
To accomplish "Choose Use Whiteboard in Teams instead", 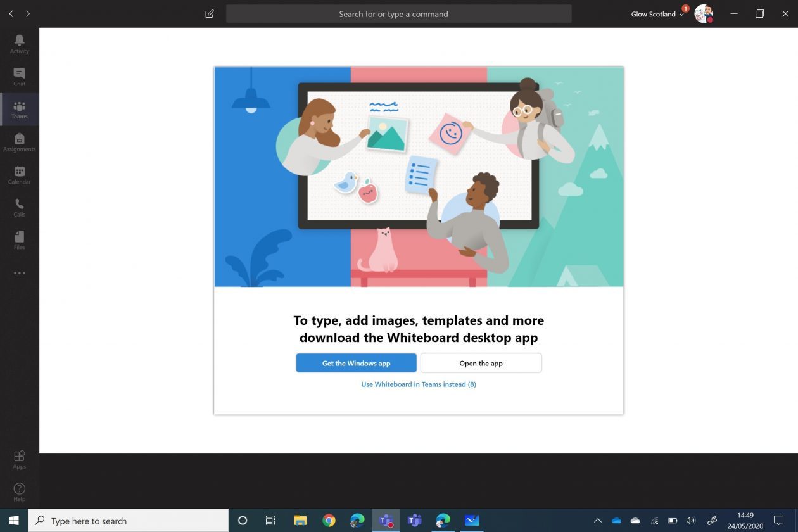I will tap(419, 384).
